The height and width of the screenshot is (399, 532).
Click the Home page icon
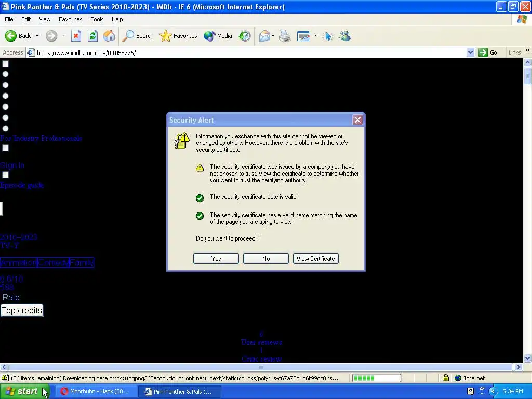[x=109, y=36]
